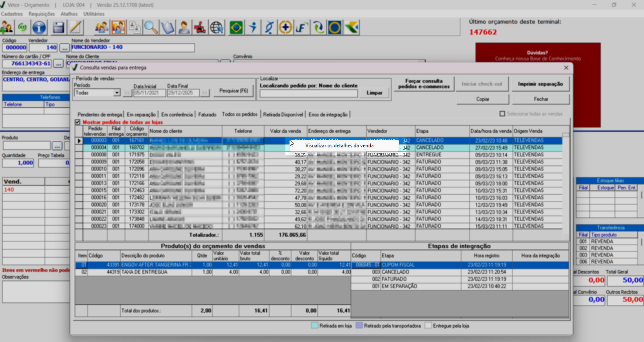Image resolution: width=644 pixels, height=342 pixels.
Task: Click the Localizar search text field
Action: click(x=308, y=94)
